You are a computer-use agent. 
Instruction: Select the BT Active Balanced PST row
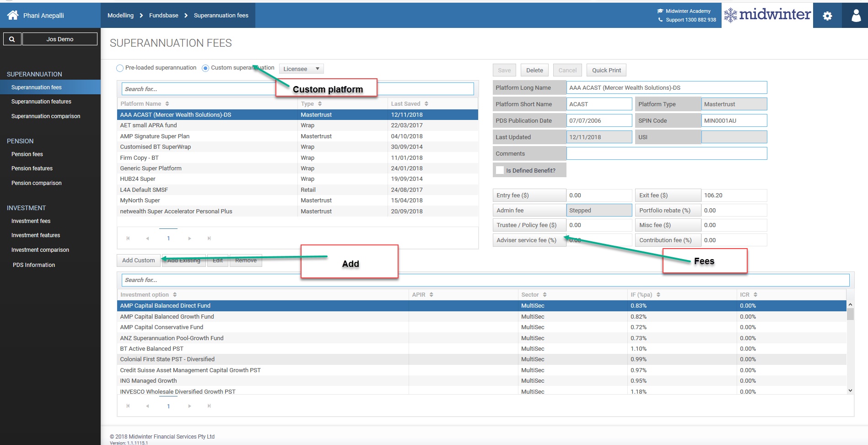pos(482,349)
